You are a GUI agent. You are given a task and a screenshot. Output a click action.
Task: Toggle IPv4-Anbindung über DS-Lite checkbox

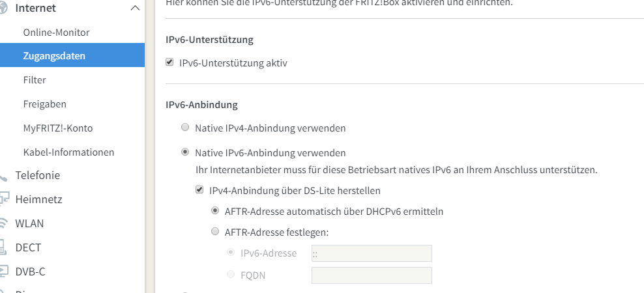tap(200, 191)
